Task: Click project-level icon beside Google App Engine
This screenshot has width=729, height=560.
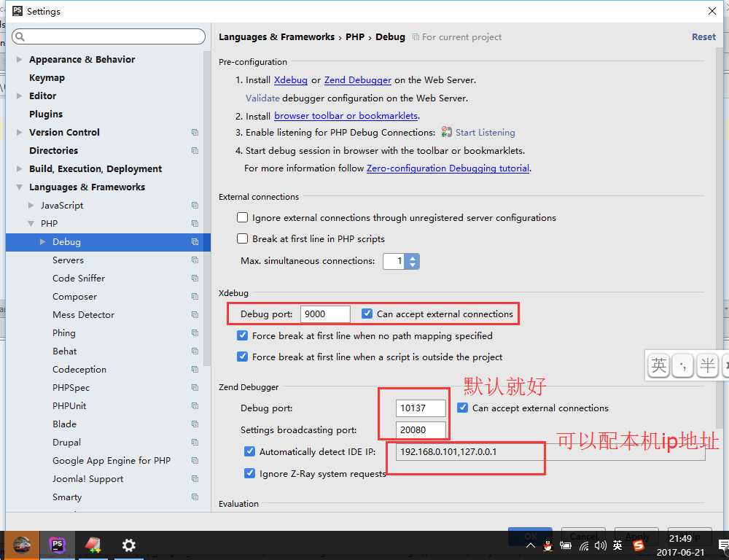Action: point(195,460)
